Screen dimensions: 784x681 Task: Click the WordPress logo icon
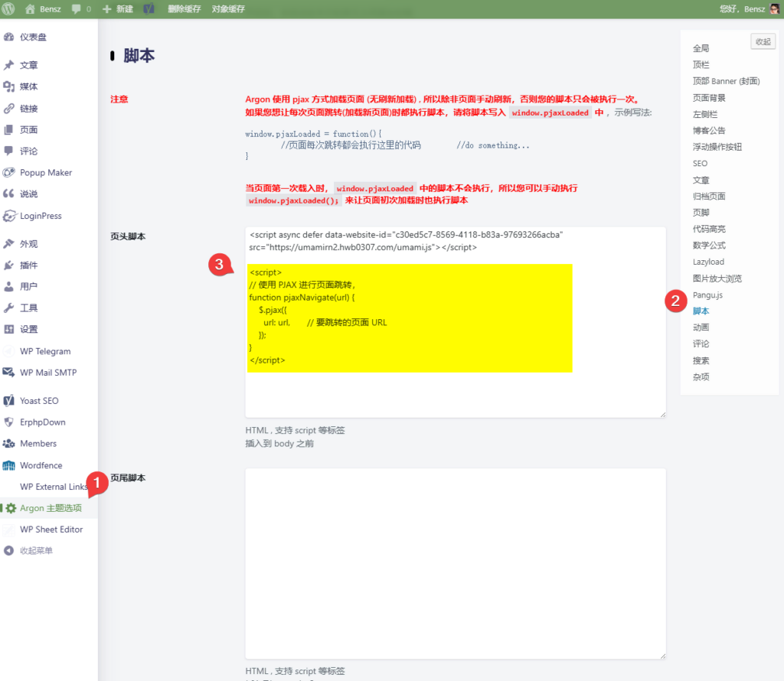click(9, 9)
